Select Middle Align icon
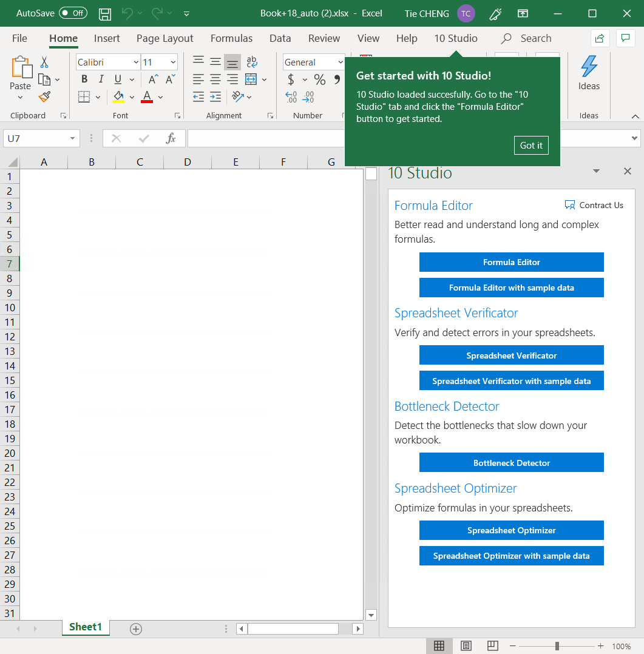The height and width of the screenshot is (654, 644). click(215, 62)
